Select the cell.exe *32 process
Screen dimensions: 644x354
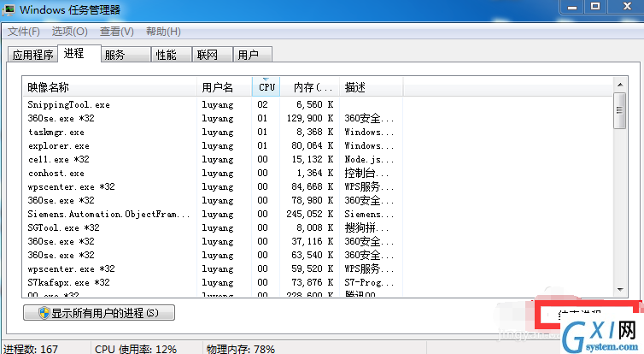tap(213, 160)
